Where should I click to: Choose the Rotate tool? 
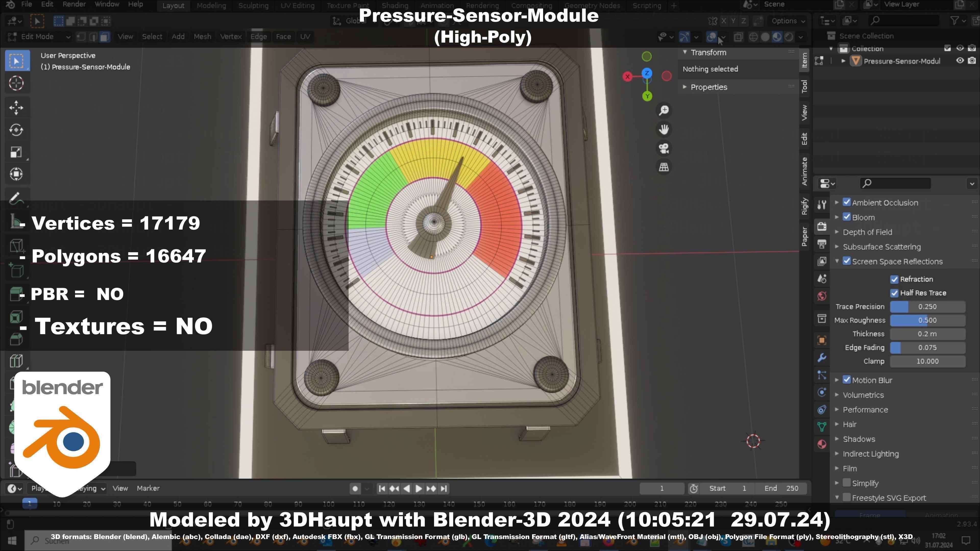[x=16, y=130]
